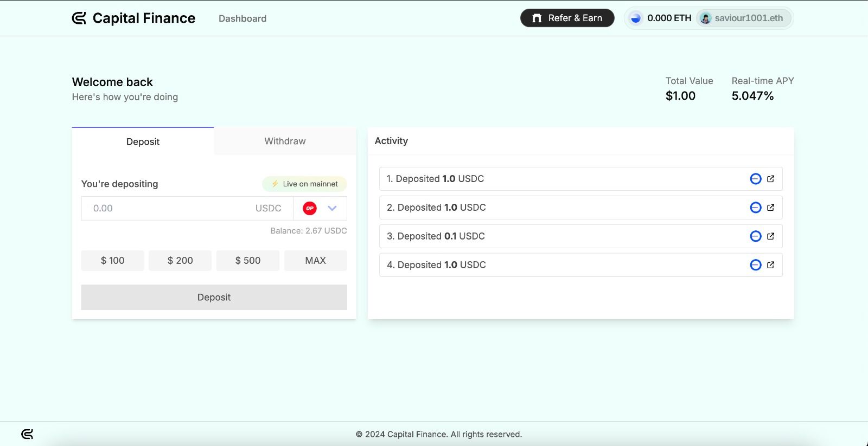The image size is (868, 446).
Task: Choose the $ 200 preset amount
Action: point(180,261)
